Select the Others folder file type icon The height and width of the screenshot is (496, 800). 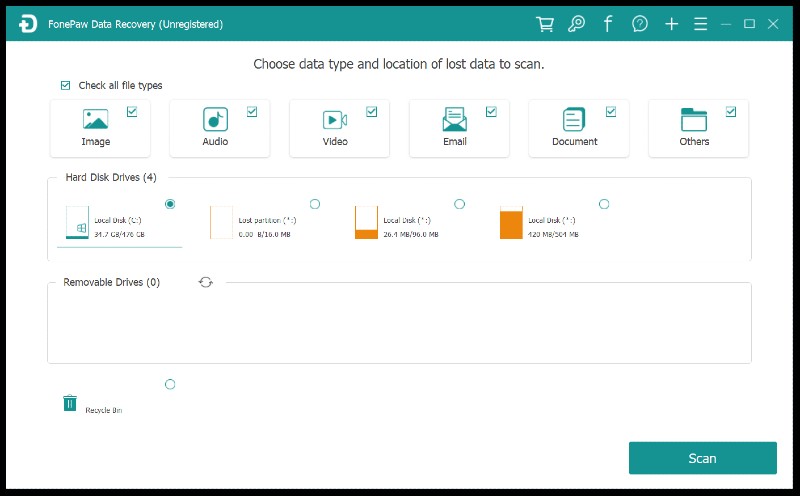[694, 119]
